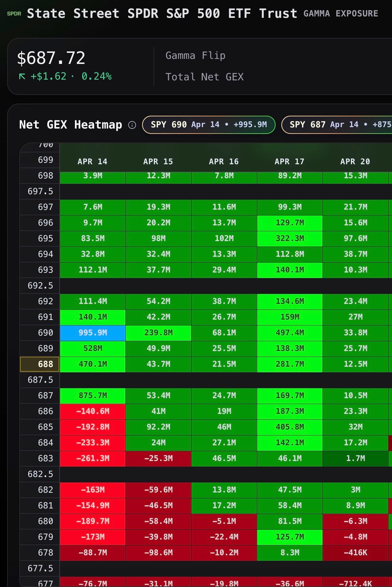The width and height of the screenshot is (392, 587).
Task: Click the -189.7M cell at strike 680
Action: [93, 521]
